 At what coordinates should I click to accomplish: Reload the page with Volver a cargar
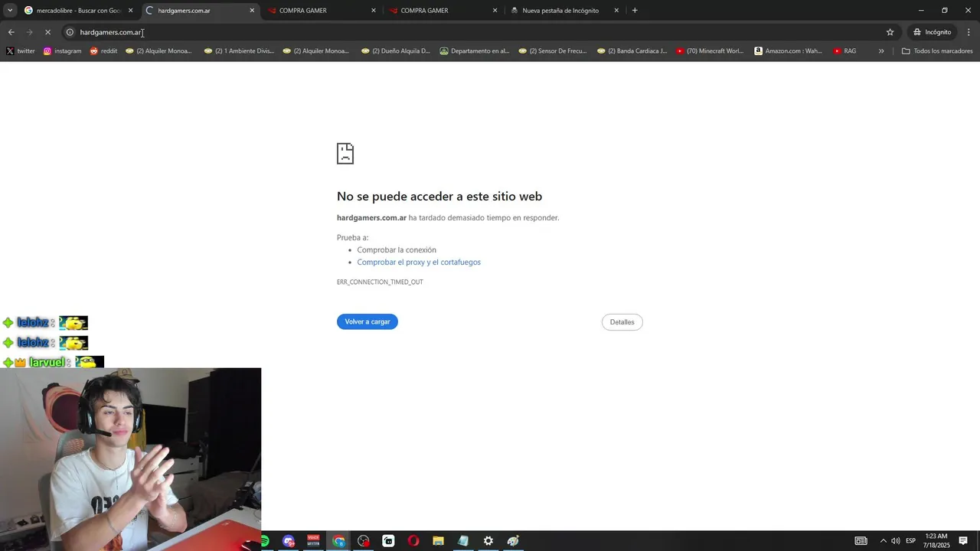tap(367, 322)
